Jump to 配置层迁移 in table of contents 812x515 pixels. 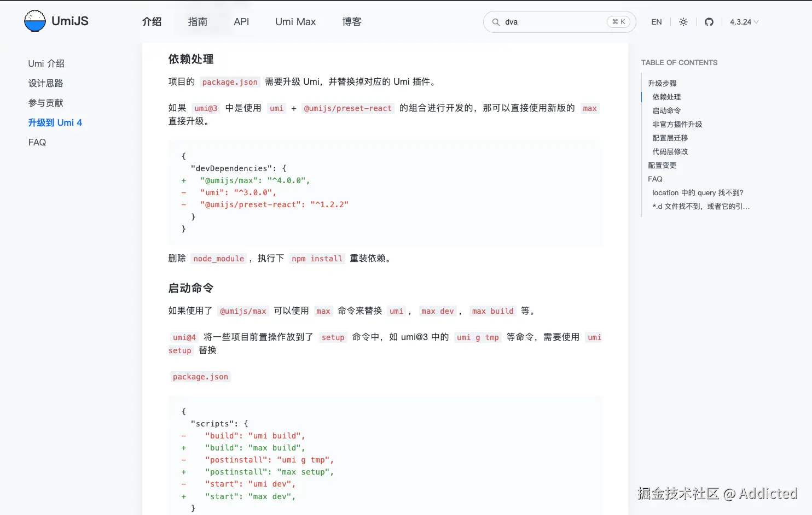[670, 138]
